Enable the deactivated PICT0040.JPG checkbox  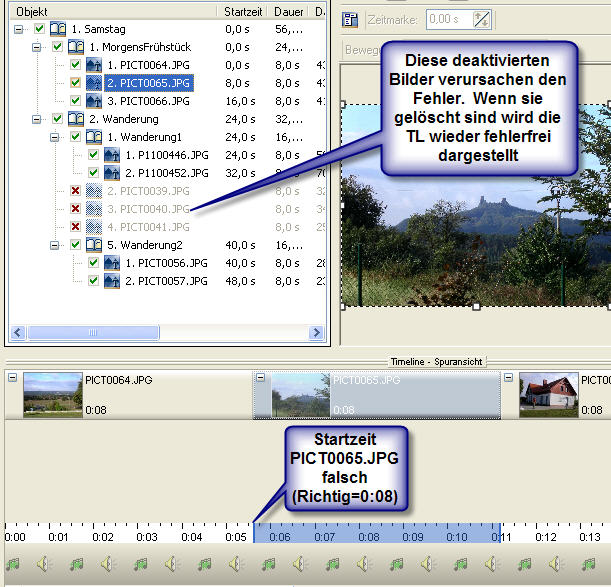pyautogui.click(x=75, y=209)
